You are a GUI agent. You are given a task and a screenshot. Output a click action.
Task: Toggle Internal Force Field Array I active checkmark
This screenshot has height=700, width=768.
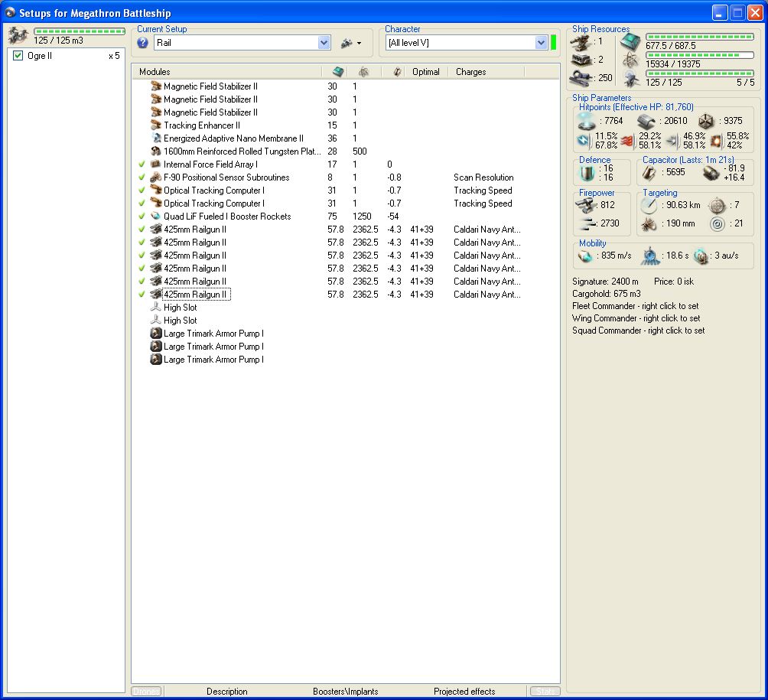[x=142, y=164]
